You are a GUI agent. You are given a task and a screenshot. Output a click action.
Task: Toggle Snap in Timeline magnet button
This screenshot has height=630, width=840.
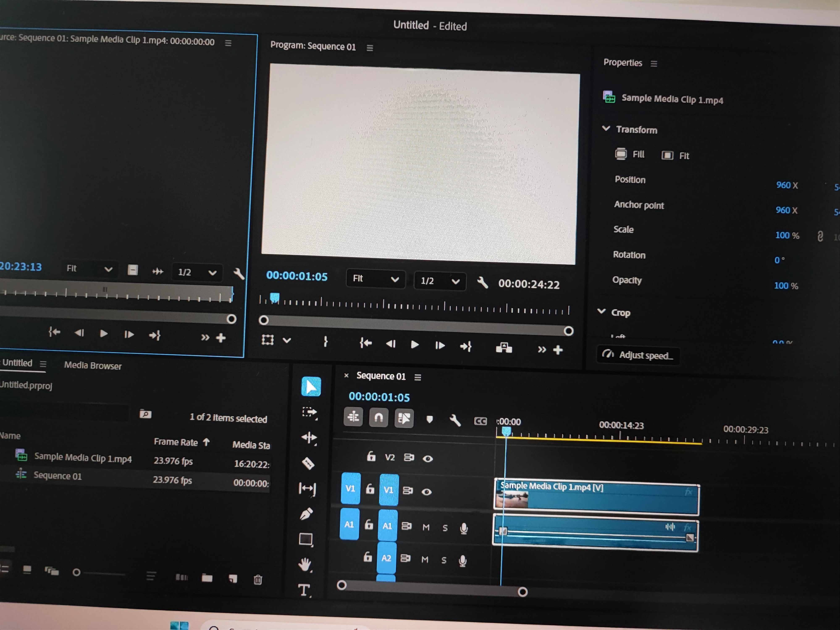coord(378,418)
